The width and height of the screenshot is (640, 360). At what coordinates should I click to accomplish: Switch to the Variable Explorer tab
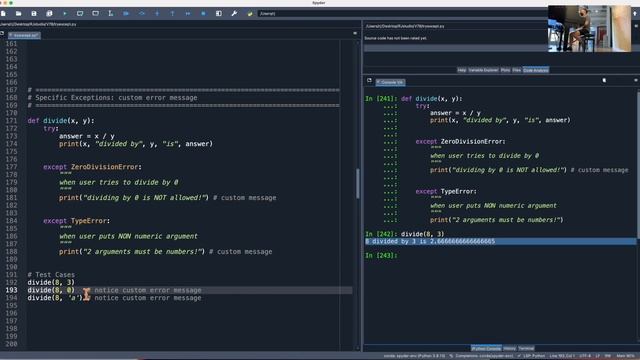(x=483, y=70)
